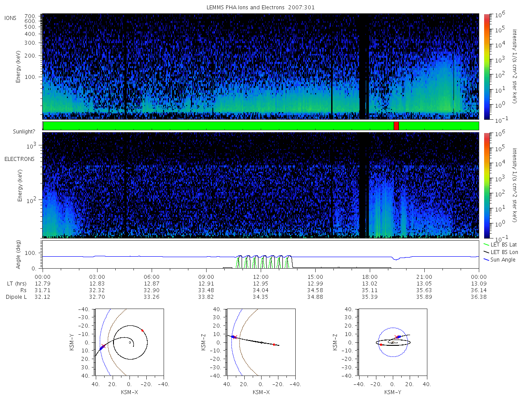Click the Dipole L row label

[x=16, y=297]
